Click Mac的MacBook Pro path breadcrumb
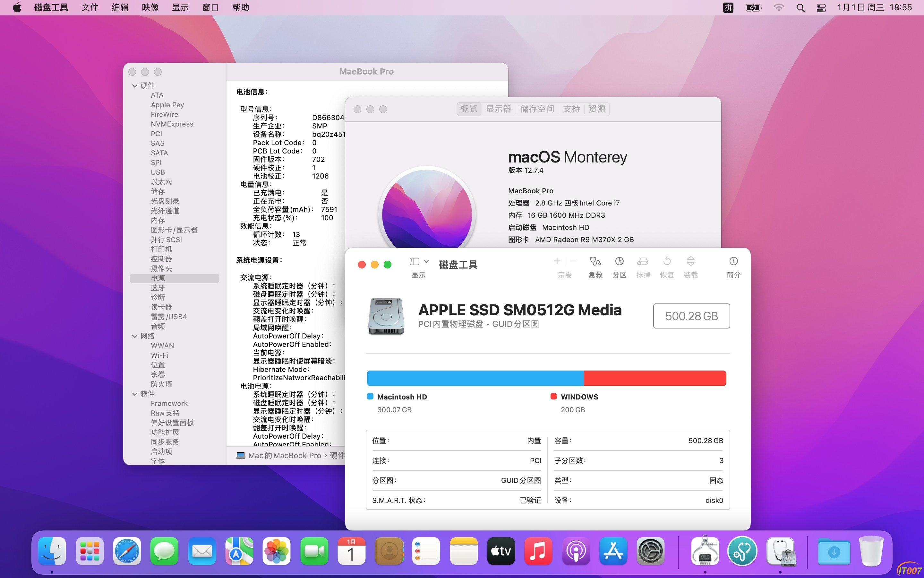The width and height of the screenshot is (924, 578). [x=279, y=455]
